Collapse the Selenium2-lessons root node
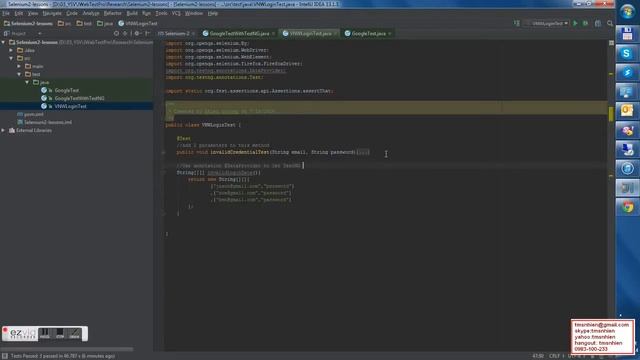 [x=4, y=42]
